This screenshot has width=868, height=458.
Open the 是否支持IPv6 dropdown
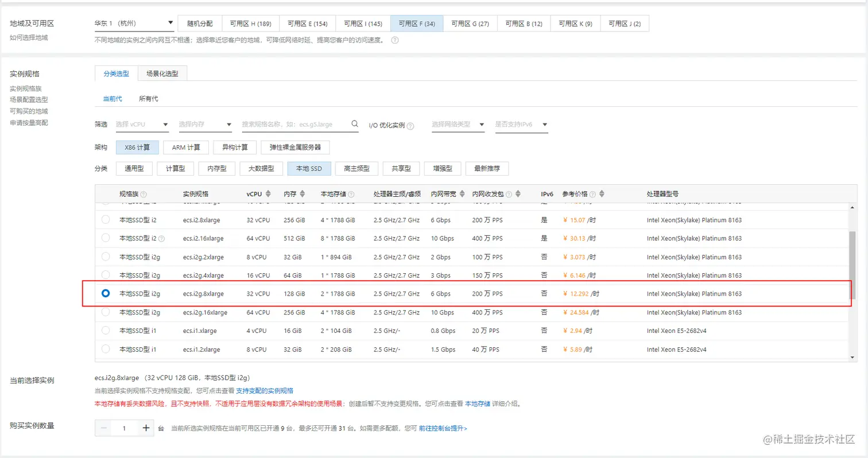(521, 124)
